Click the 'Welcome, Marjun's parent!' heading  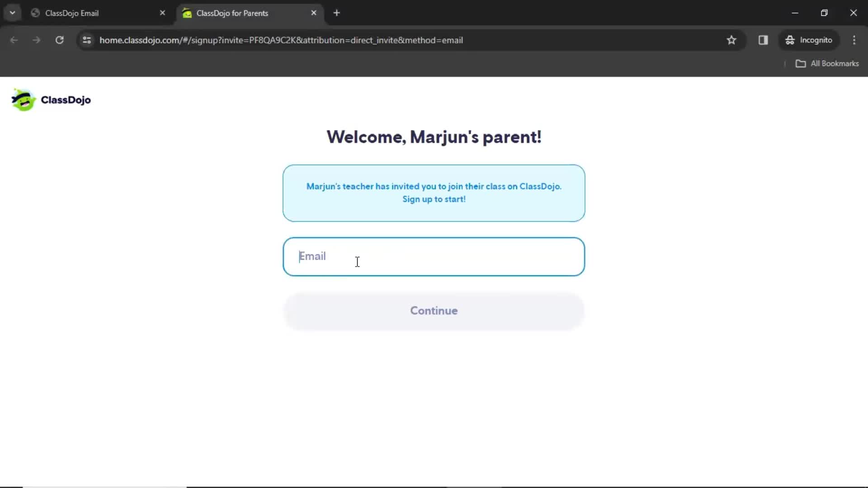[x=434, y=137]
